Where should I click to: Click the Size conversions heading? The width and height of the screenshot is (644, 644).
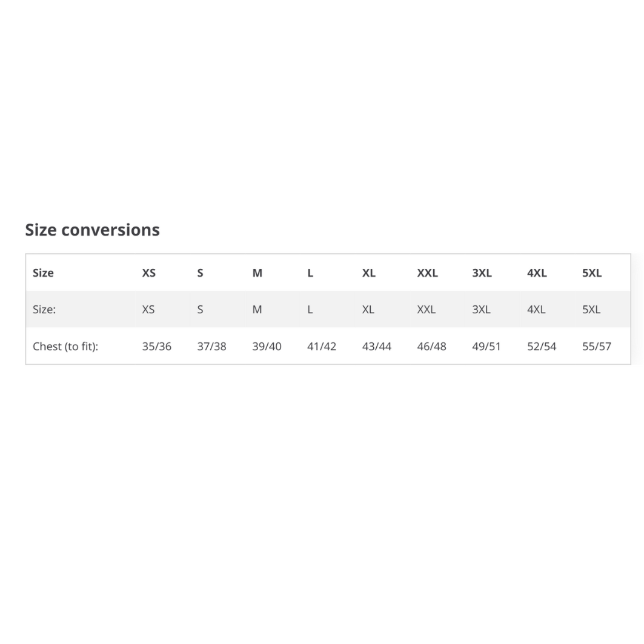pyautogui.click(x=92, y=230)
